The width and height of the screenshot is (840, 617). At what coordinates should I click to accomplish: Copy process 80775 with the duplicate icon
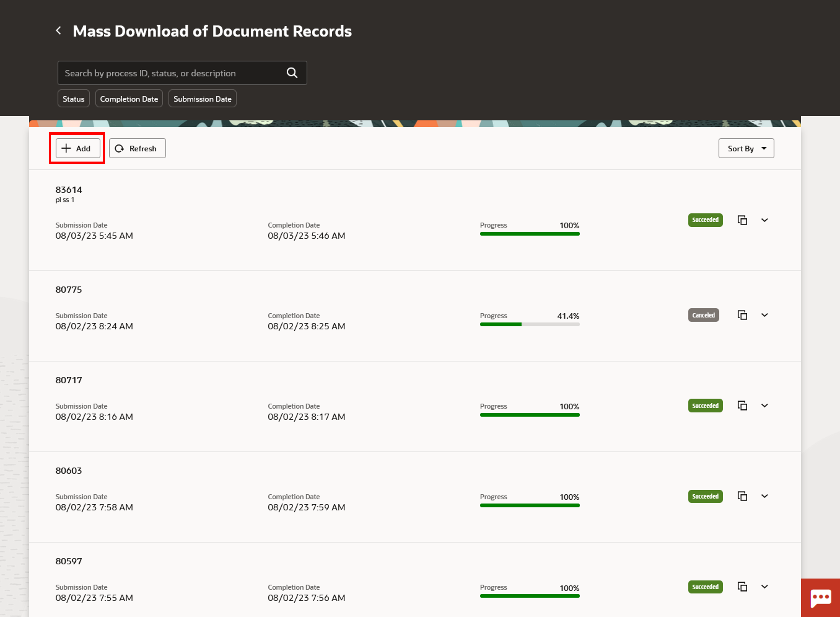tap(742, 315)
